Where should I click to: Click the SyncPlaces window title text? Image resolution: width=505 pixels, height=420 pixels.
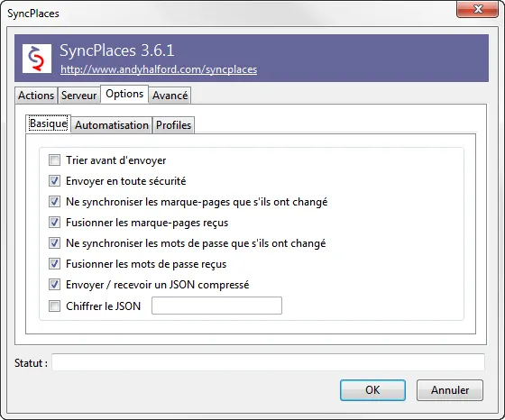33,14
